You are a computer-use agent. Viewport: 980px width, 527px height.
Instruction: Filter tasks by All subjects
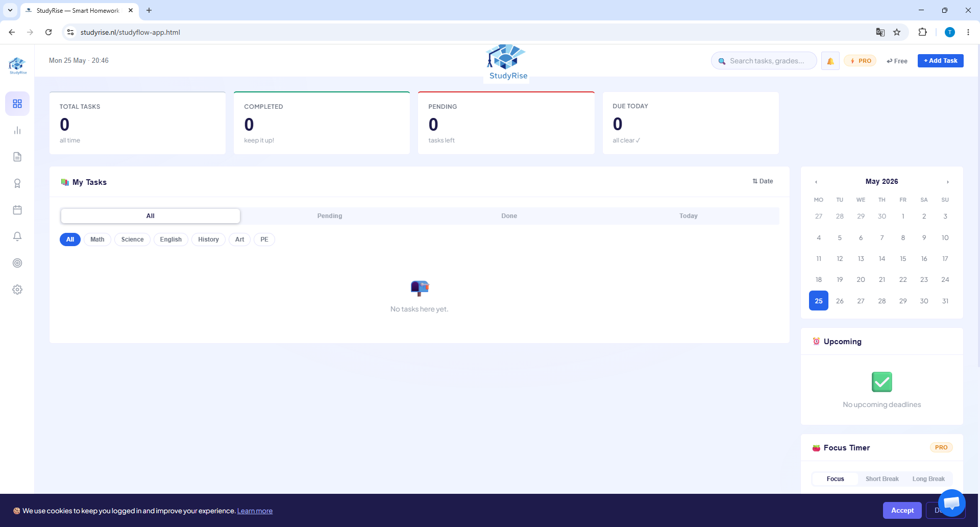[70, 239]
